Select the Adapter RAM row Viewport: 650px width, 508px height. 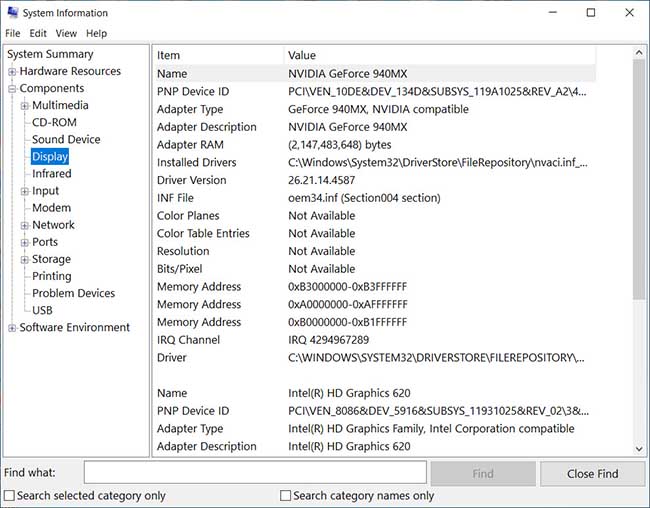[x=375, y=145]
